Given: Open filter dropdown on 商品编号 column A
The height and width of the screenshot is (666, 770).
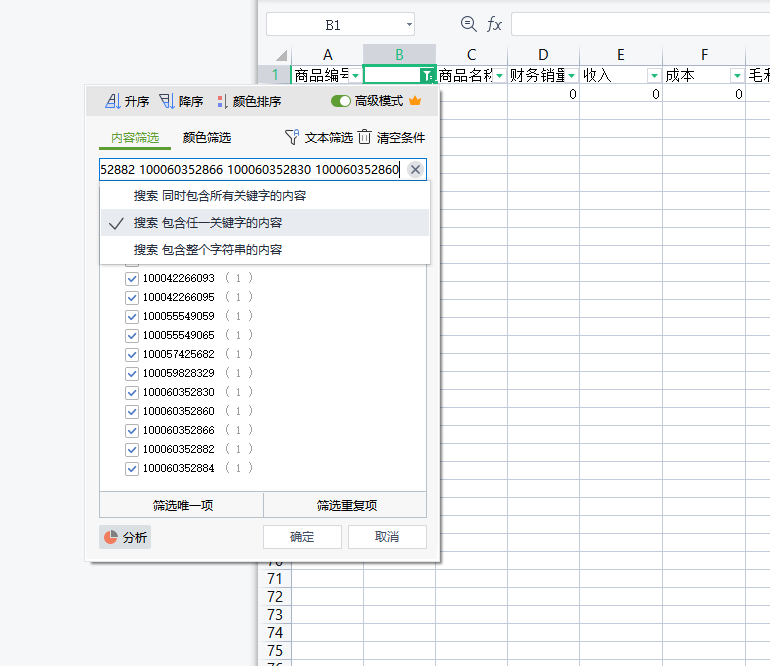Looking at the screenshot, I should pyautogui.click(x=354, y=75).
